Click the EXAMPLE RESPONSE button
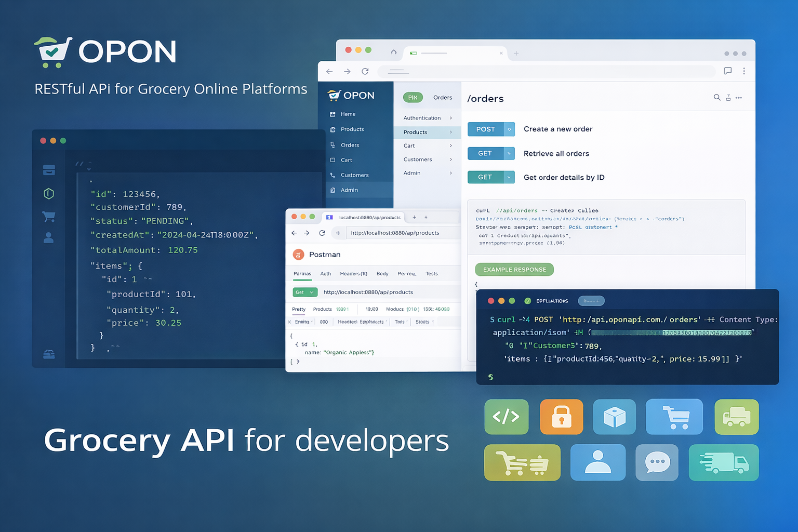 tap(514, 270)
